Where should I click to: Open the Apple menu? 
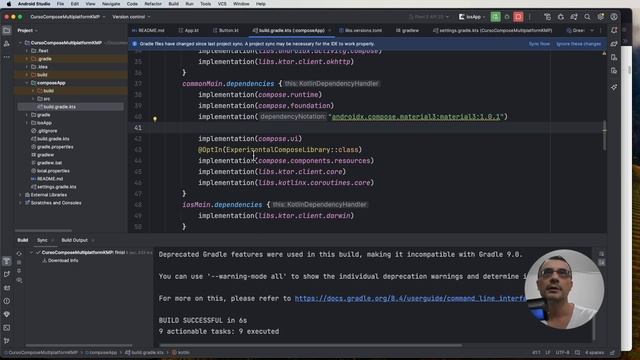tap(9, 4)
